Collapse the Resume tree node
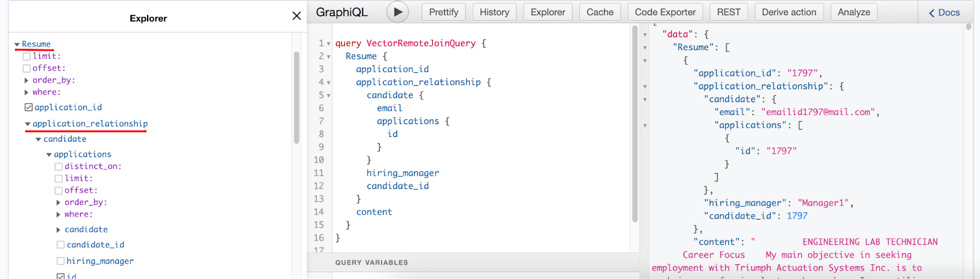980x279 pixels. (17, 45)
